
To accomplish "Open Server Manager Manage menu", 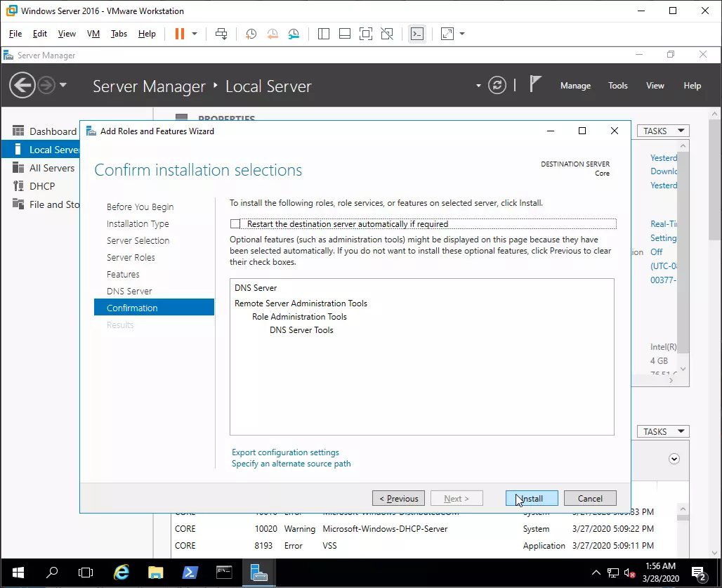I will coord(575,86).
